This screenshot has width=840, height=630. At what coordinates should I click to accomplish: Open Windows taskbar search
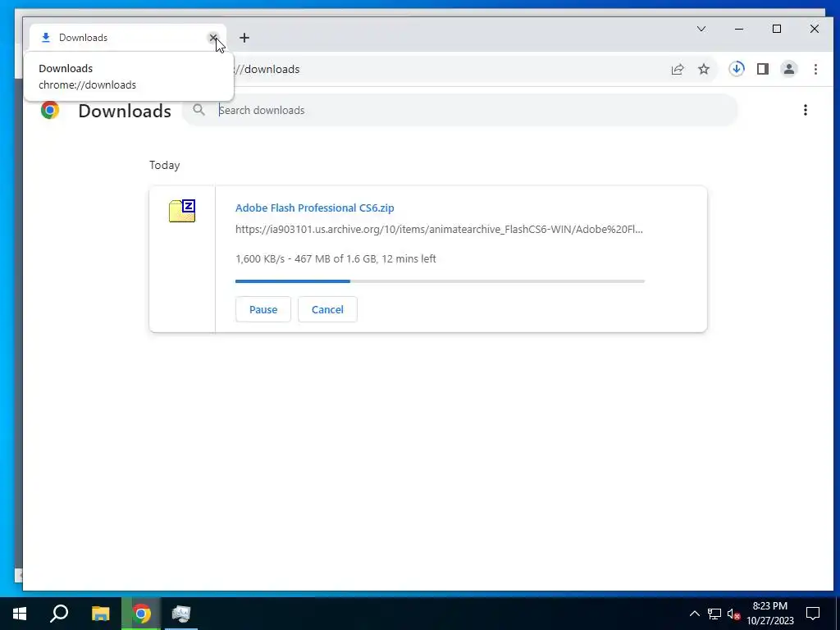click(59, 614)
